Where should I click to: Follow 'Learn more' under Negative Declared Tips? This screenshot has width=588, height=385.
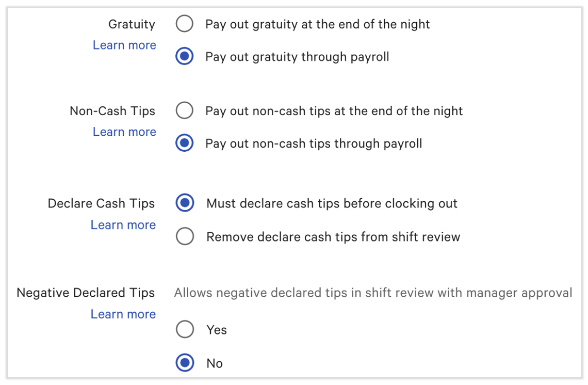coord(123,314)
